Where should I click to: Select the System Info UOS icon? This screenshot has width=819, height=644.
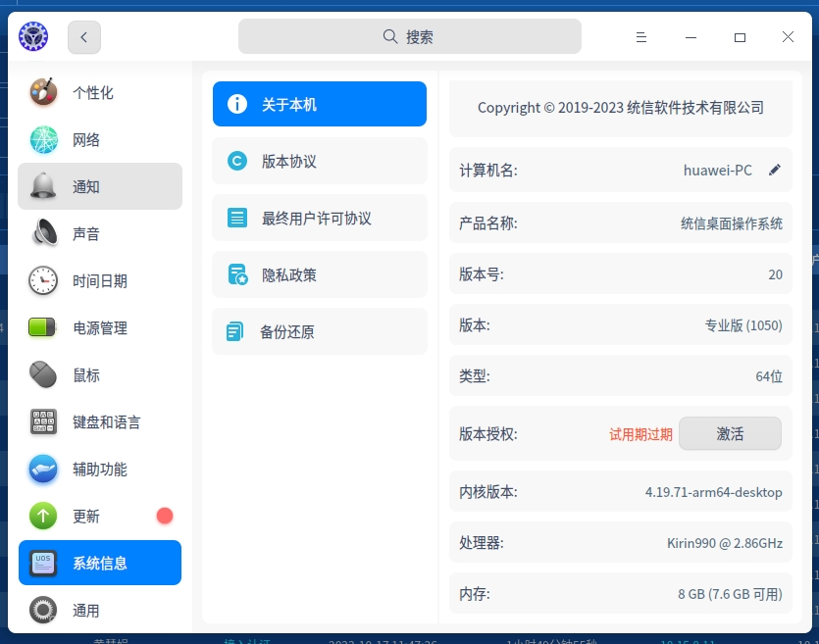[43, 563]
